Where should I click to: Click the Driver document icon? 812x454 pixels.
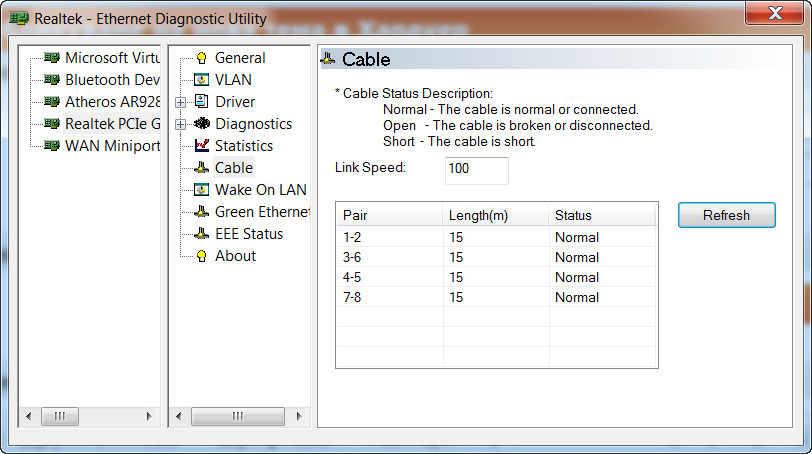click(x=201, y=101)
